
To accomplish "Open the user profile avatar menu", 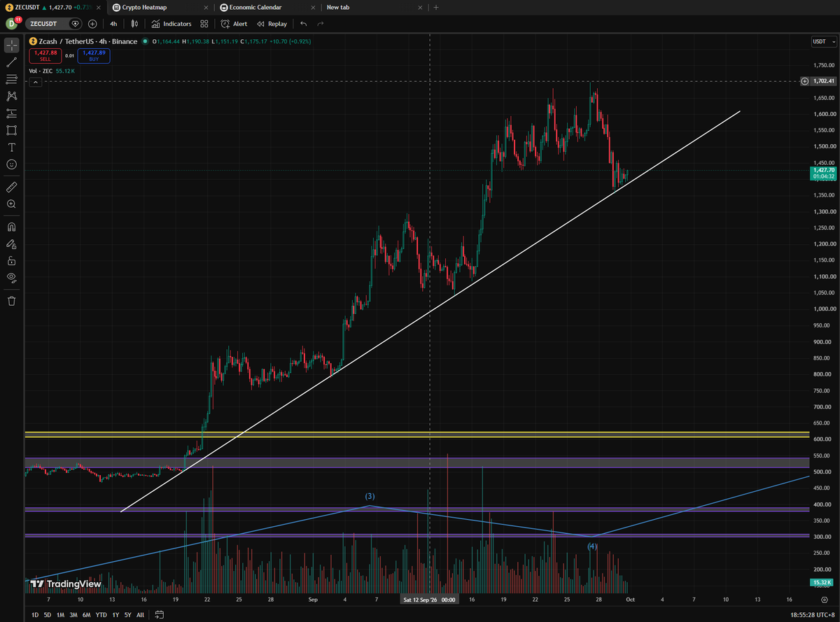I will click(x=12, y=23).
